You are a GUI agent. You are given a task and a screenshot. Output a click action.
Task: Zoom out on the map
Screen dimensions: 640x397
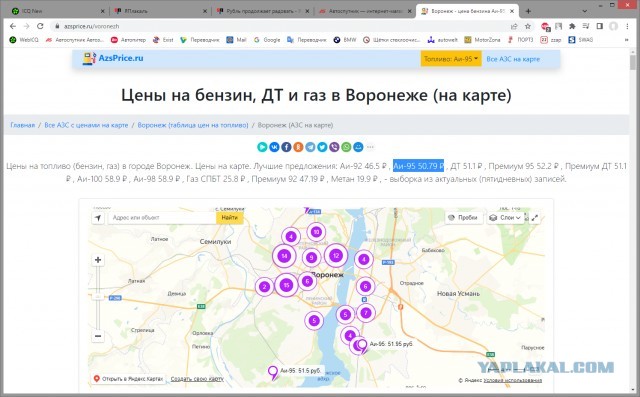pyautogui.click(x=98, y=336)
